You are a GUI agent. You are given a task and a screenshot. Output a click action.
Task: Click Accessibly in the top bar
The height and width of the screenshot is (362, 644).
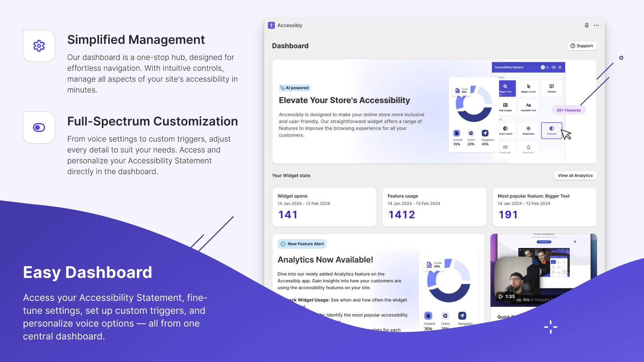point(289,25)
